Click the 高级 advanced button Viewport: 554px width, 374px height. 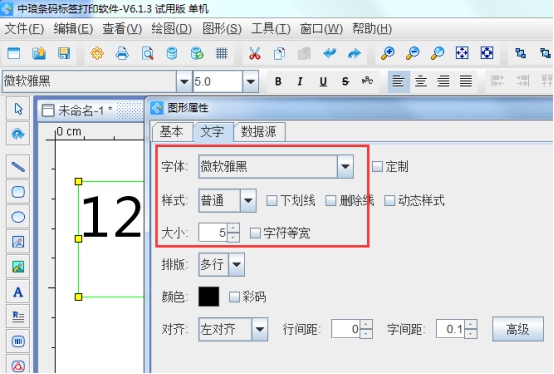518,330
